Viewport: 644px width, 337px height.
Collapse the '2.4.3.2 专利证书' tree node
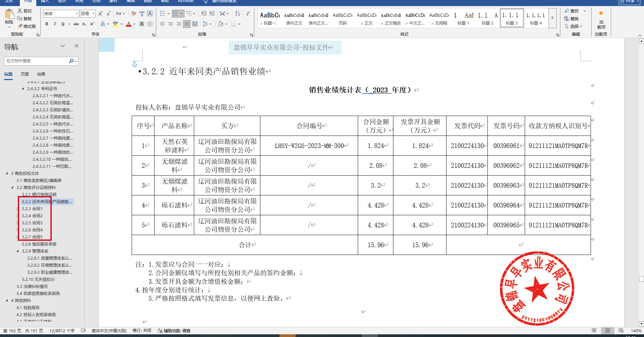(23, 89)
